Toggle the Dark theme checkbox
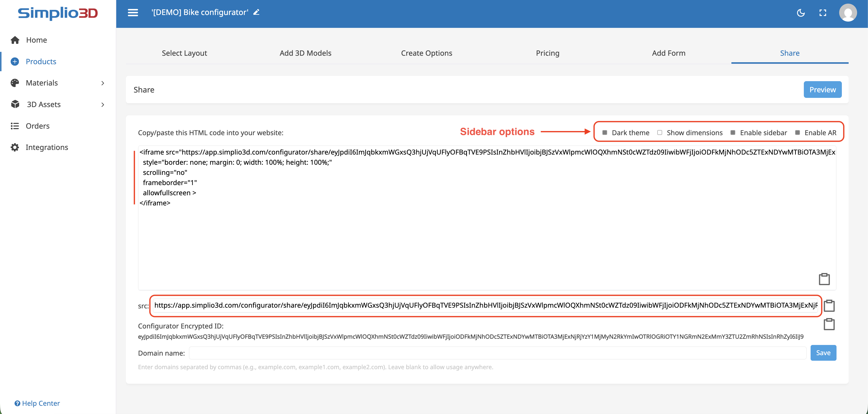Screen dimensions: 868x414 coord(605,133)
